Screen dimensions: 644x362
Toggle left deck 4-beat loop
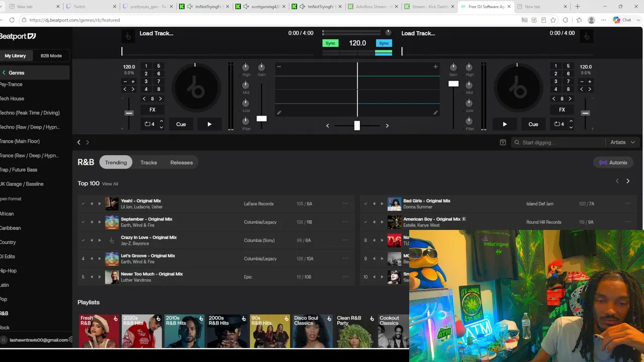[149, 124]
